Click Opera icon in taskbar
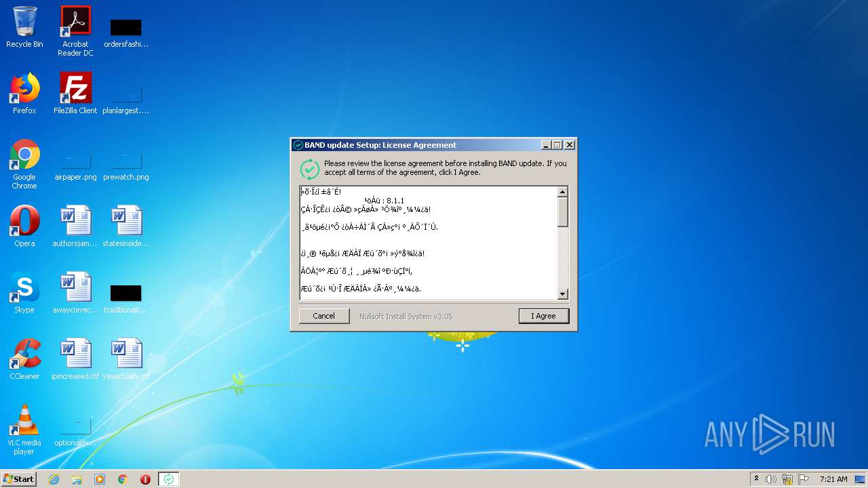Viewport: 868px width, 488px height. tap(145, 479)
